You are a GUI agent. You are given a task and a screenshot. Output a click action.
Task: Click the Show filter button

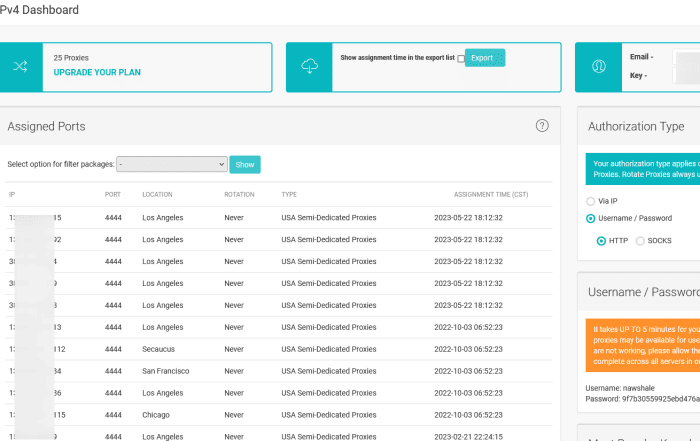click(245, 164)
